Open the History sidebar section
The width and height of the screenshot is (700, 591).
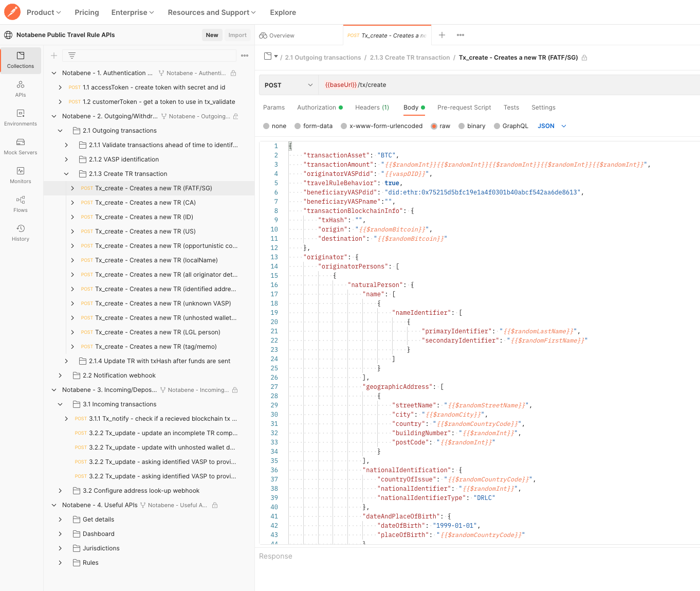click(21, 233)
